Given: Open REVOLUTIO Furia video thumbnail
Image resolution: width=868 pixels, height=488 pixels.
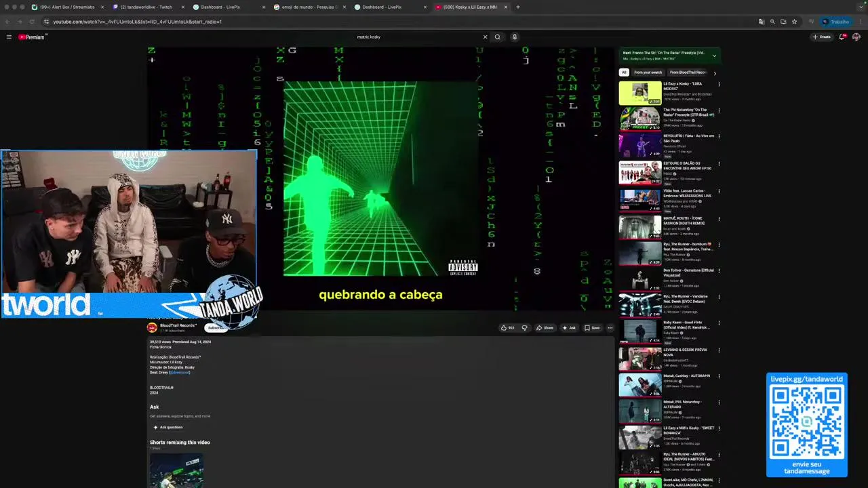Looking at the screenshot, I should 640,146.
